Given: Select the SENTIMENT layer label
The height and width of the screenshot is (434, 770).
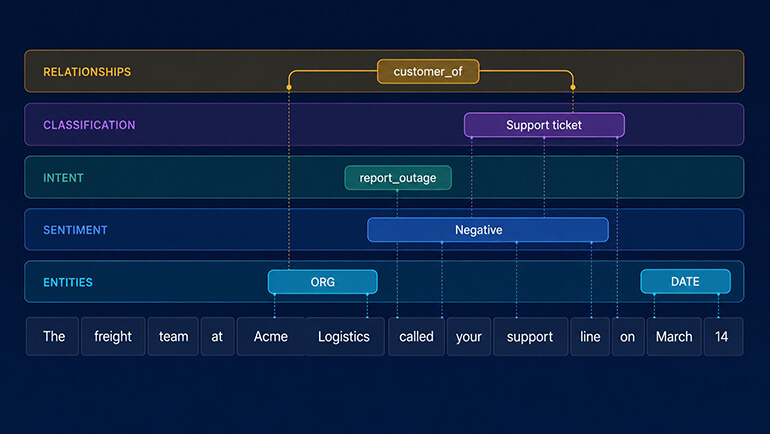Looking at the screenshot, I should [75, 230].
